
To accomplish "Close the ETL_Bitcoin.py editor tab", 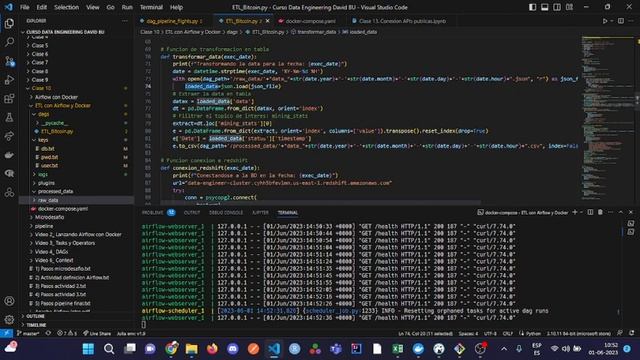I will tap(267, 21).
